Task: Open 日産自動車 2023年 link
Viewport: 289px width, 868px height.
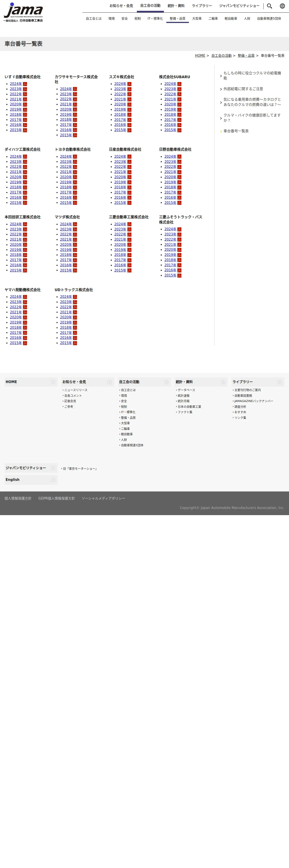Action: pyautogui.click(x=120, y=162)
